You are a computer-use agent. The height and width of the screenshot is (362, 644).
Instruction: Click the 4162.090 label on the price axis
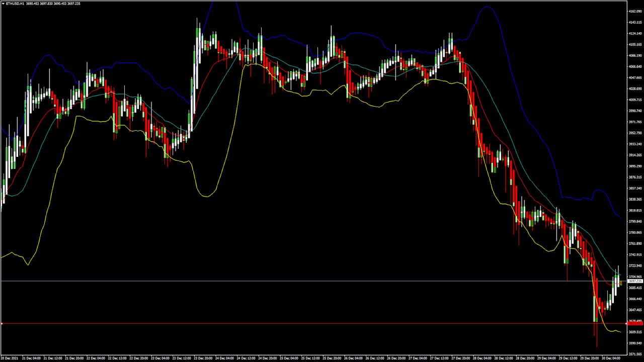coord(635,11)
